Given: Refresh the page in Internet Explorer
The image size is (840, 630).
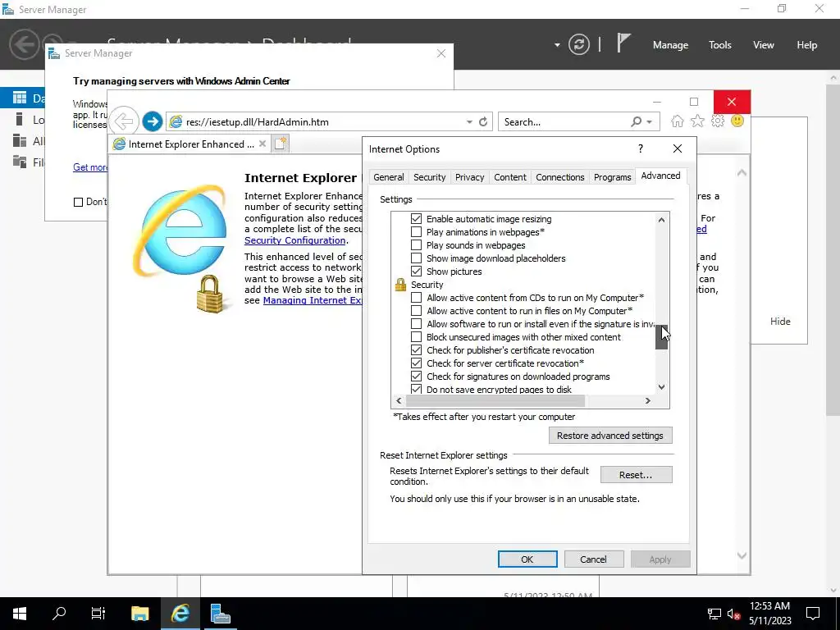Looking at the screenshot, I should (483, 121).
